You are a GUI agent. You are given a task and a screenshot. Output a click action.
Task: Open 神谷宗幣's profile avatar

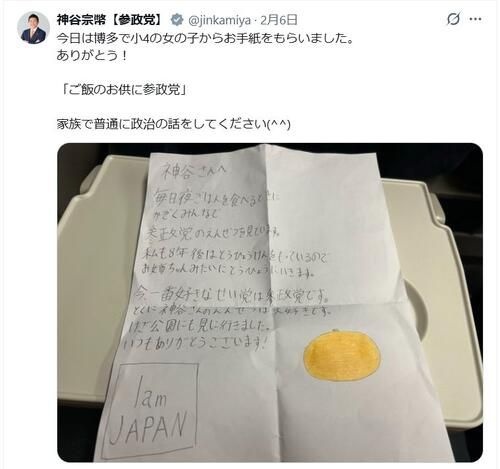coord(33,28)
